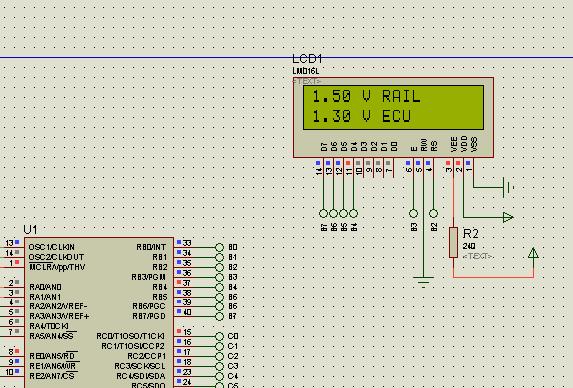This screenshot has width=573, height=388.
Task: Click the R2 resistor label text
Action: (470, 233)
